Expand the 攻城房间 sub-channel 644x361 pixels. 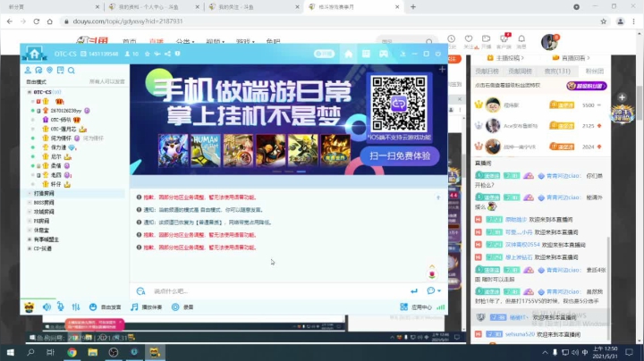tap(30, 212)
